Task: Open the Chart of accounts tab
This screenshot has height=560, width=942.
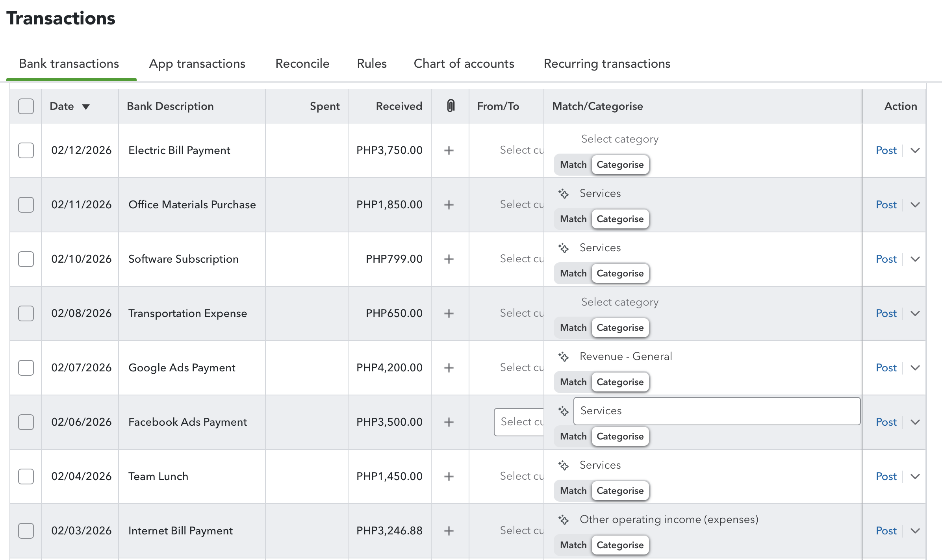Action: pyautogui.click(x=464, y=64)
